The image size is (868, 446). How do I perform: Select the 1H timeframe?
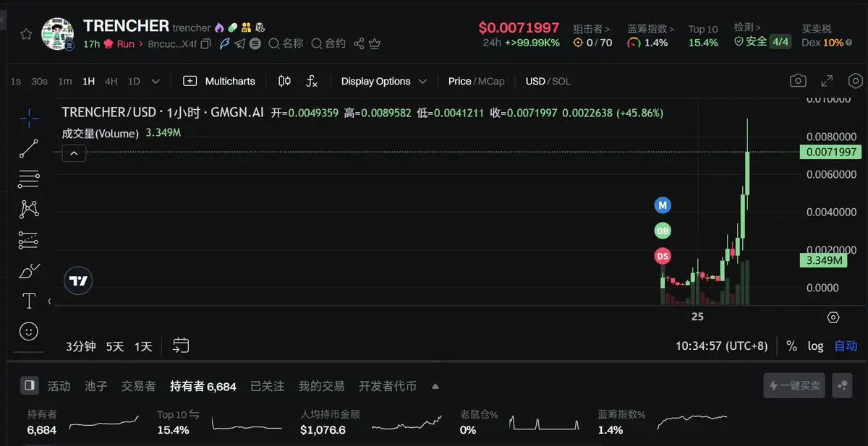tap(88, 82)
